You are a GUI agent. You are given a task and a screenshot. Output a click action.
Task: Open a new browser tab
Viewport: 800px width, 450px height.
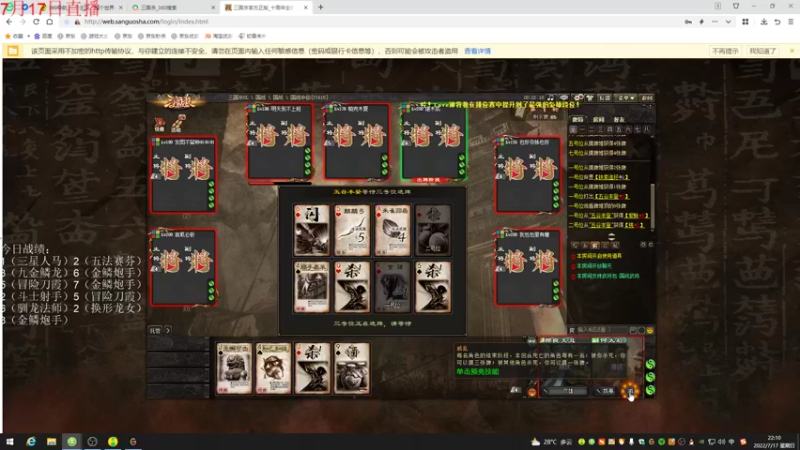coord(320,7)
